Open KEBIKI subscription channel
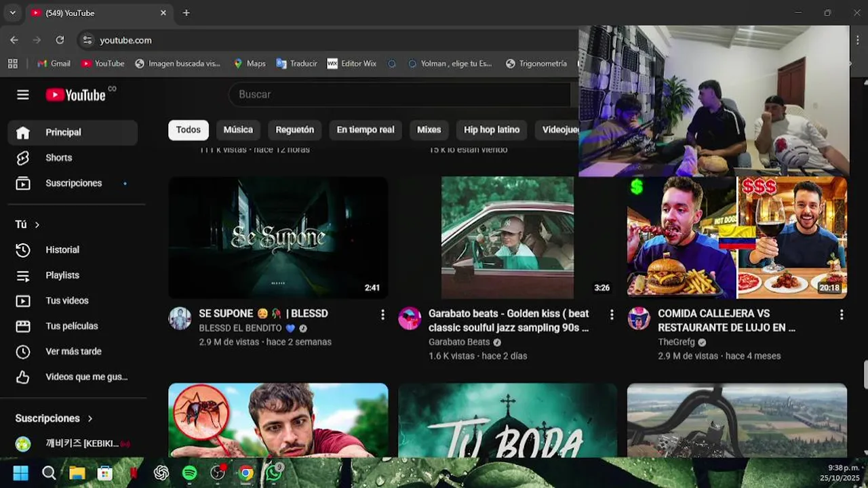This screenshot has height=488, width=868. coord(73,444)
